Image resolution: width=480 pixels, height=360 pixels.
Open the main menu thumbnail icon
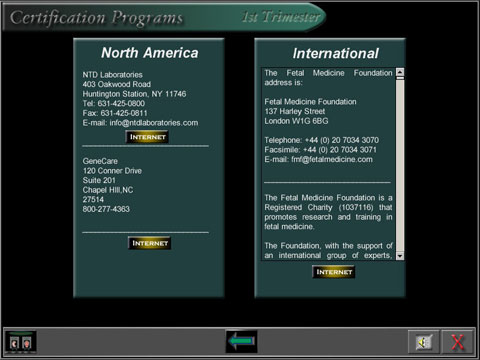click(21, 342)
